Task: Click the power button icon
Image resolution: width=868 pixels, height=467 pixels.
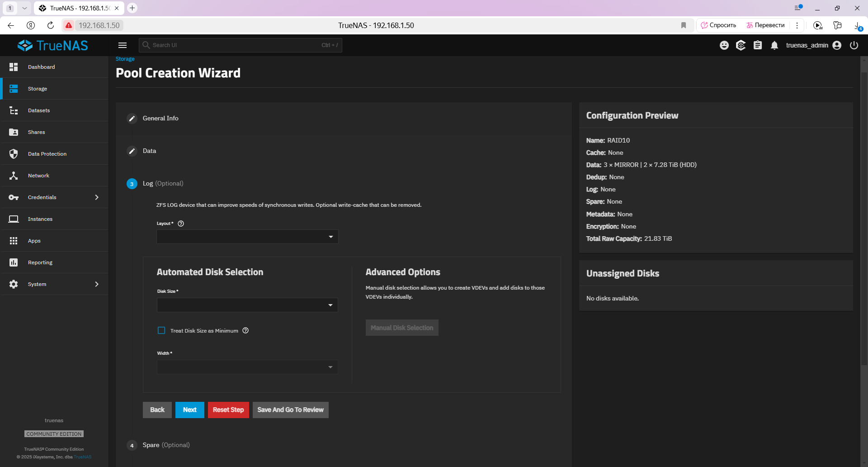Action: click(854, 45)
